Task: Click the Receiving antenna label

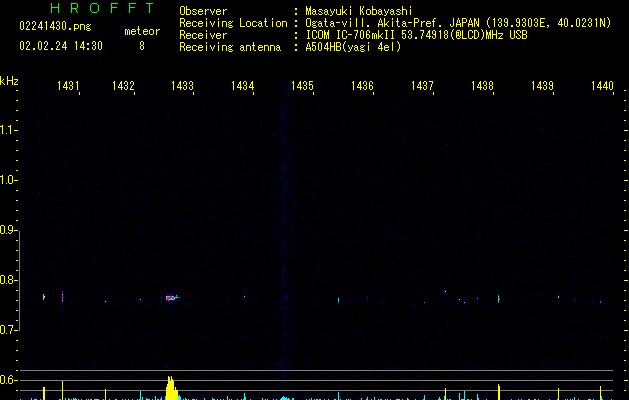Action: point(230,47)
